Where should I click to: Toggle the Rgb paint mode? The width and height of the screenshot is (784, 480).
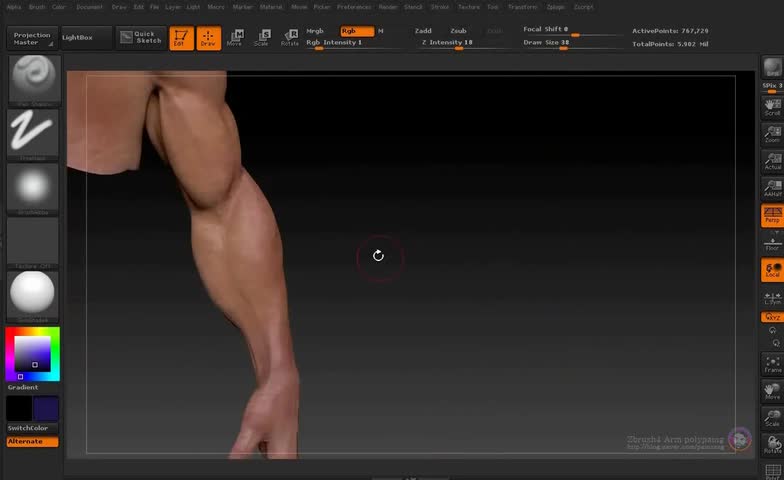357,31
